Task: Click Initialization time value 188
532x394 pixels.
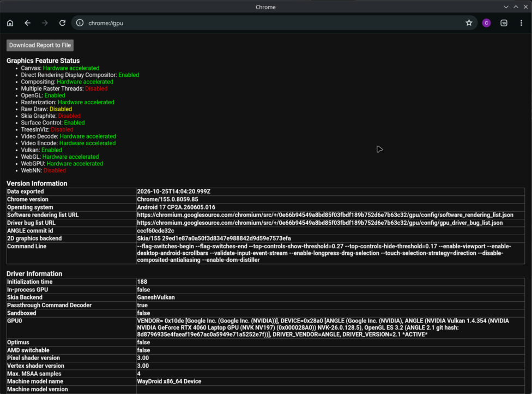Action: 142,282
